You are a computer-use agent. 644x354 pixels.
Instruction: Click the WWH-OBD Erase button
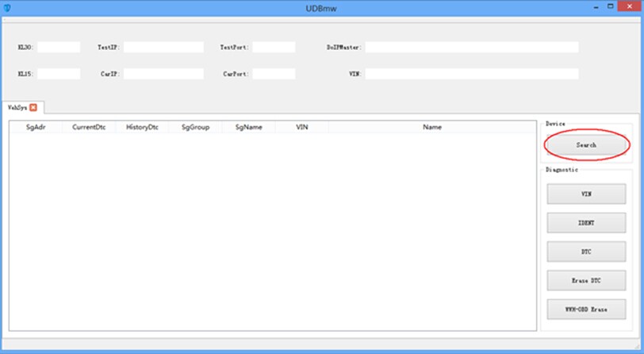586,310
